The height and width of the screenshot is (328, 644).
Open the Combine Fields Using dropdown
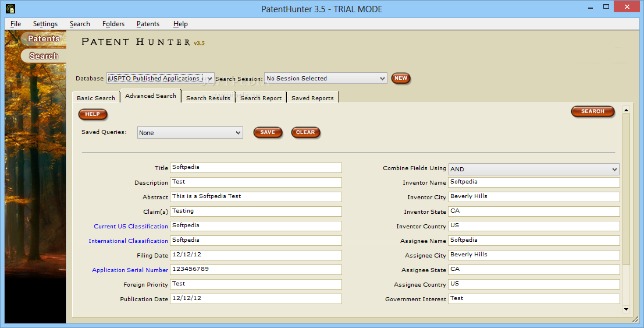[533, 169]
